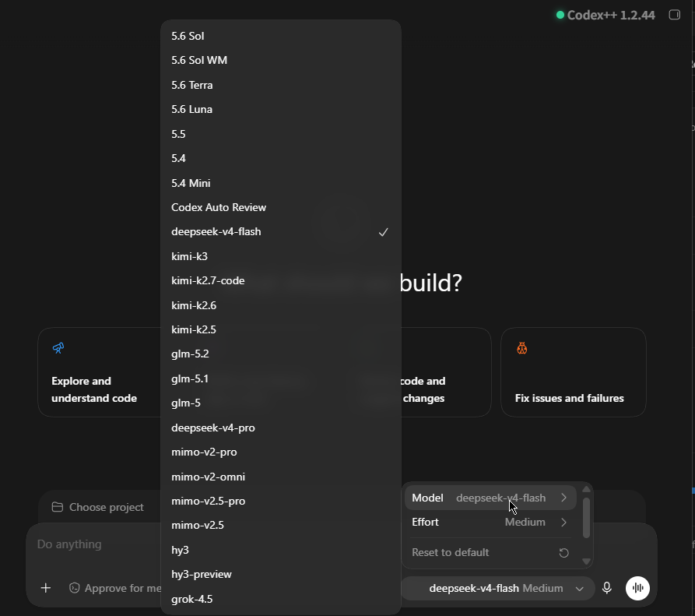
Task: Switch to deepseek-v4-pro model
Action: point(281,428)
